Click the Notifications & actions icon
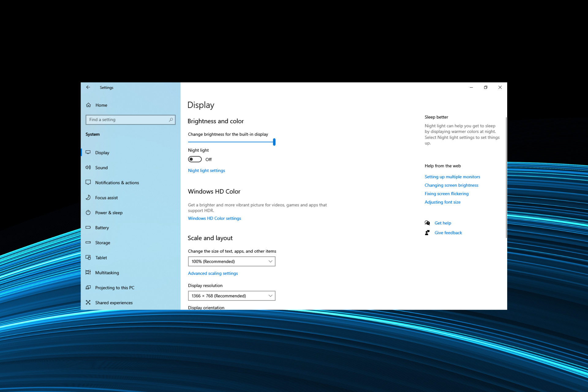588x392 pixels. 89,182
